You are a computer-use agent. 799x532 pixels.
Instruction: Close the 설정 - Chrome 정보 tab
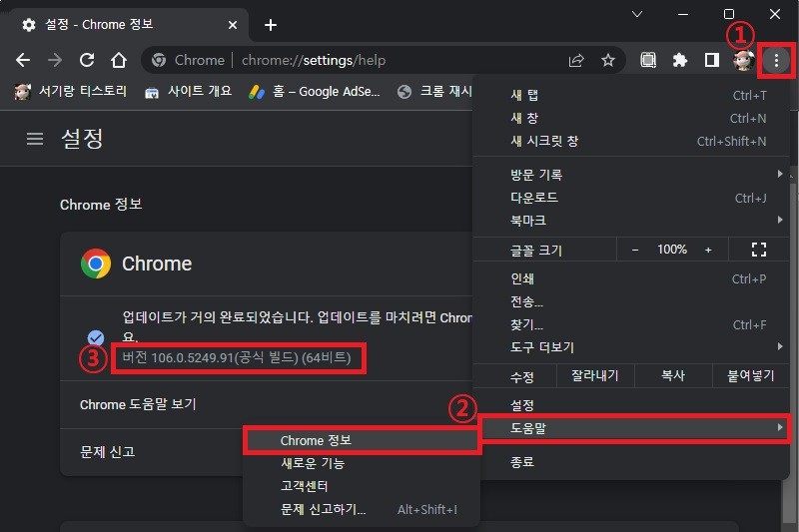[x=233, y=25]
